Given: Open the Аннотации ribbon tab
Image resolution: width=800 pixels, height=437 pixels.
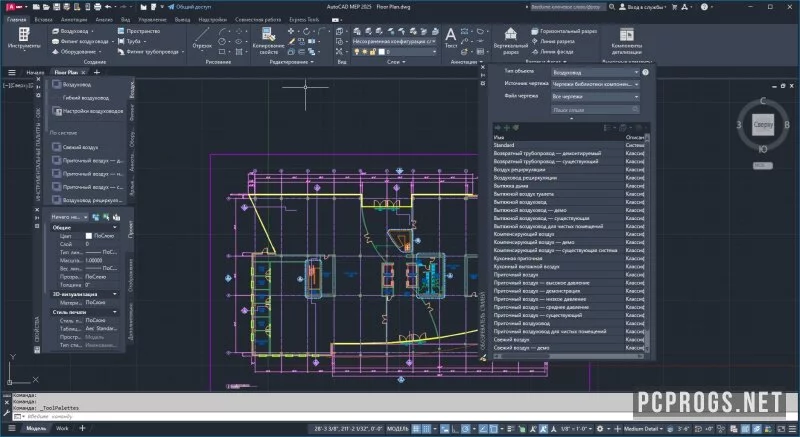Looking at the screenshot, I should pos(74,19).
